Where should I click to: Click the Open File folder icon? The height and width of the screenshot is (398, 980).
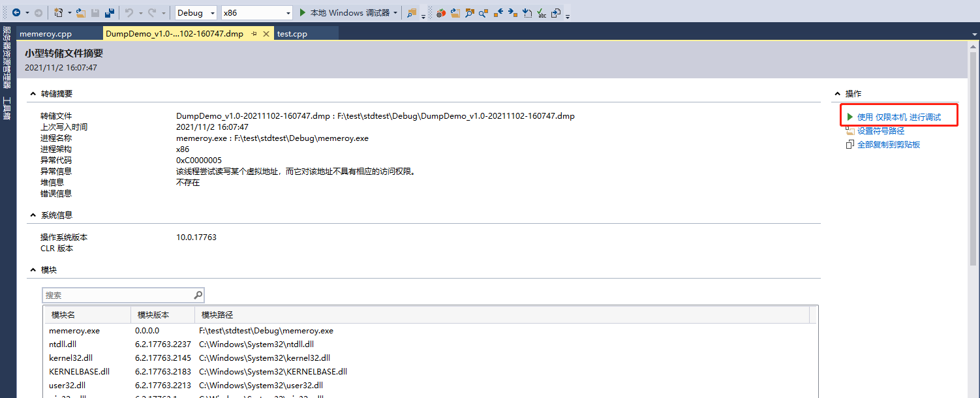[x=81, y=12]
